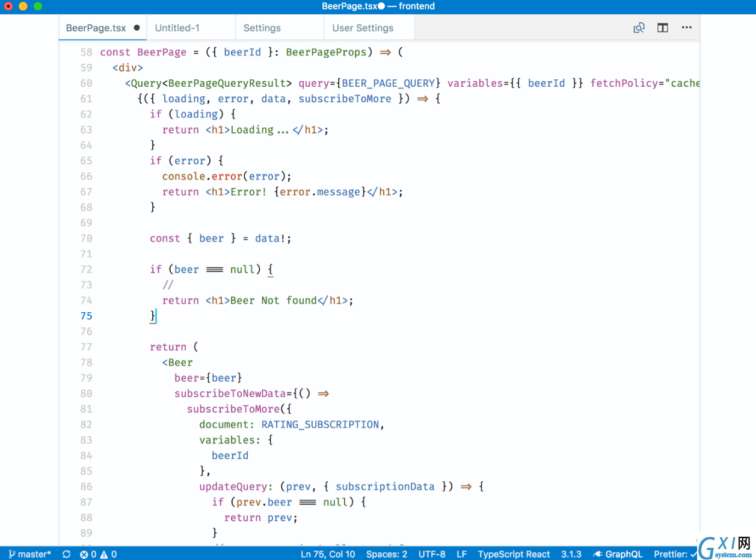Click line number 86 in the gutter
The width and height of the screenshot is (756, 560).
pyautogui.click(x=87, y=486)
